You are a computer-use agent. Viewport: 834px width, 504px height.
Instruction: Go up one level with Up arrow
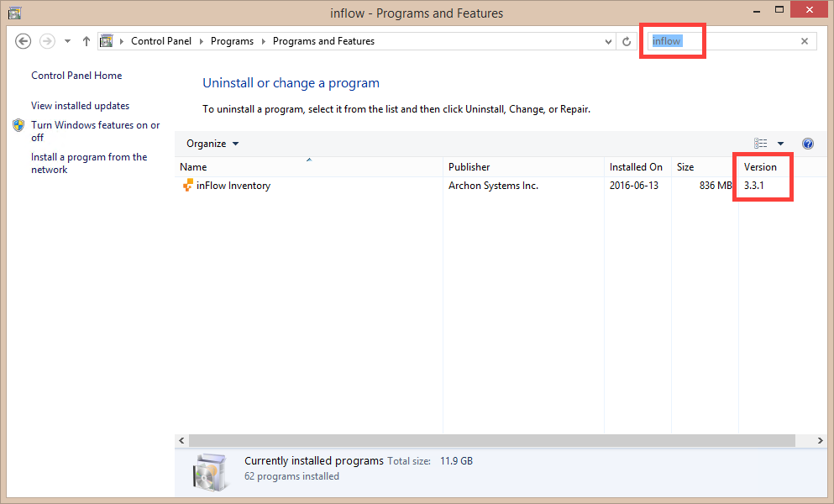(87, 41)
